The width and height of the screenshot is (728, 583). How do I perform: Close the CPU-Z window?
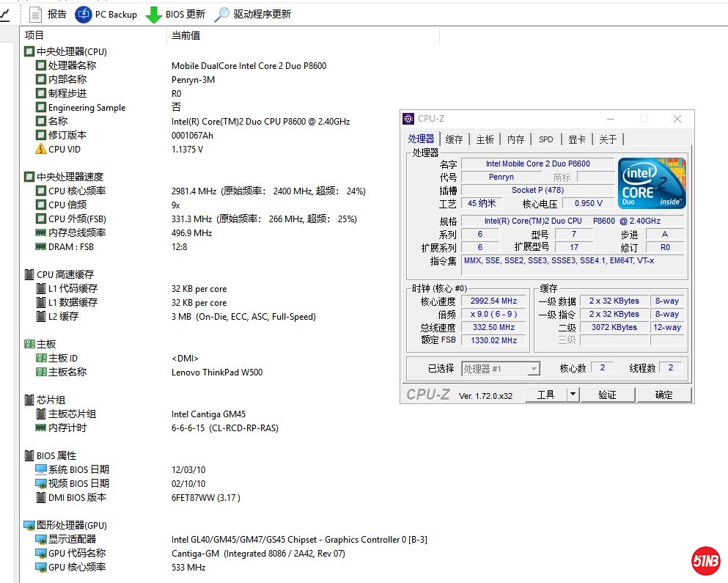point(677,119)
